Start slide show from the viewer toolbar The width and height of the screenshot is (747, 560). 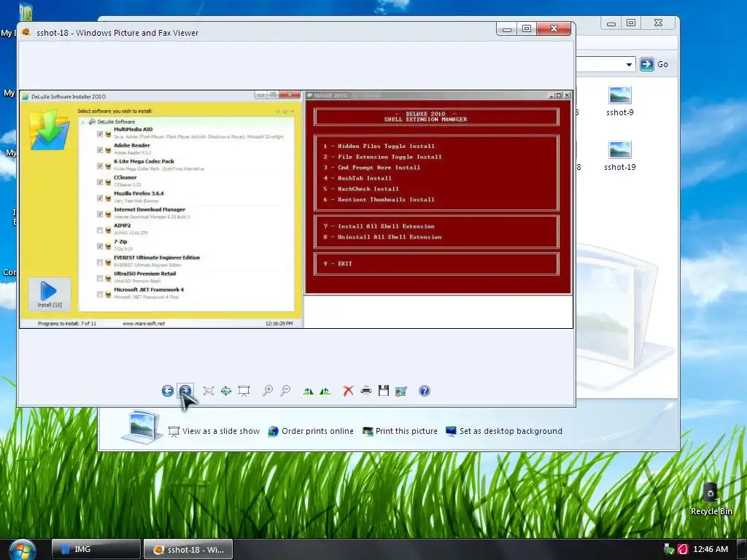244,391
